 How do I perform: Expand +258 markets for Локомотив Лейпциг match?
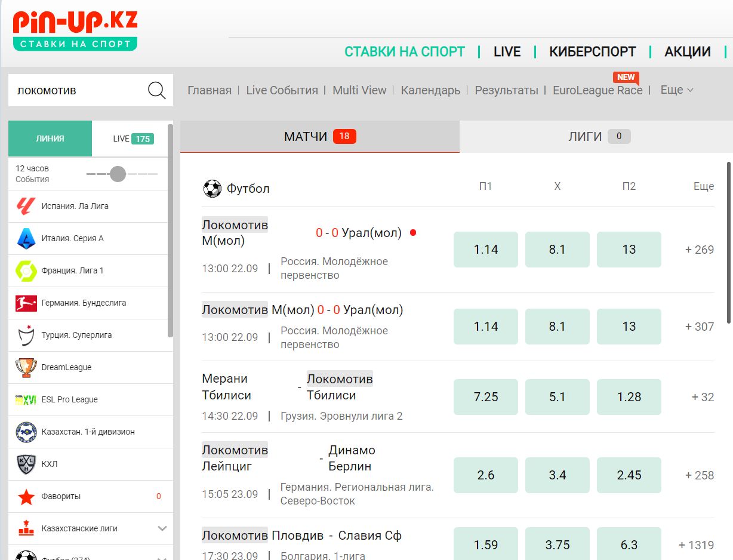[700, 475]
